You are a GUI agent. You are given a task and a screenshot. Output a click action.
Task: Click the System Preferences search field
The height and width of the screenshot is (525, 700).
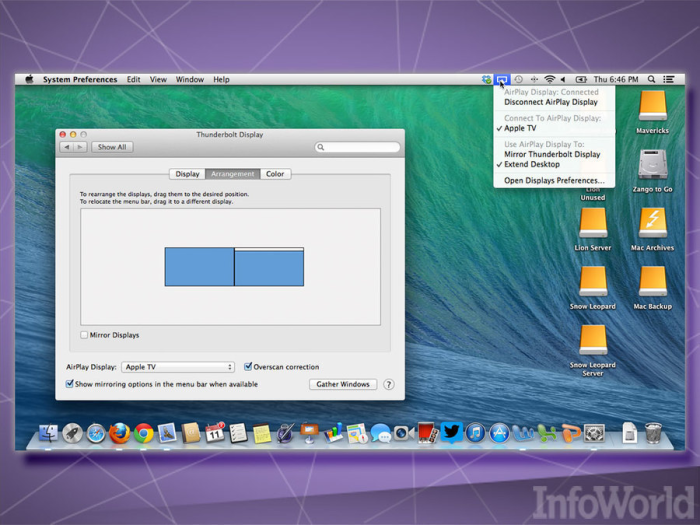358,147
